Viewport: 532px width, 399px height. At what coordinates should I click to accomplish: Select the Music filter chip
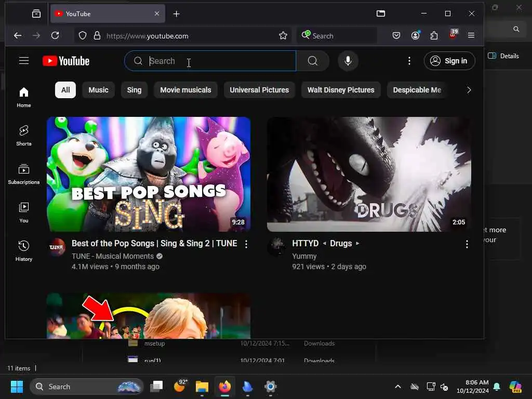coord(98,90)
